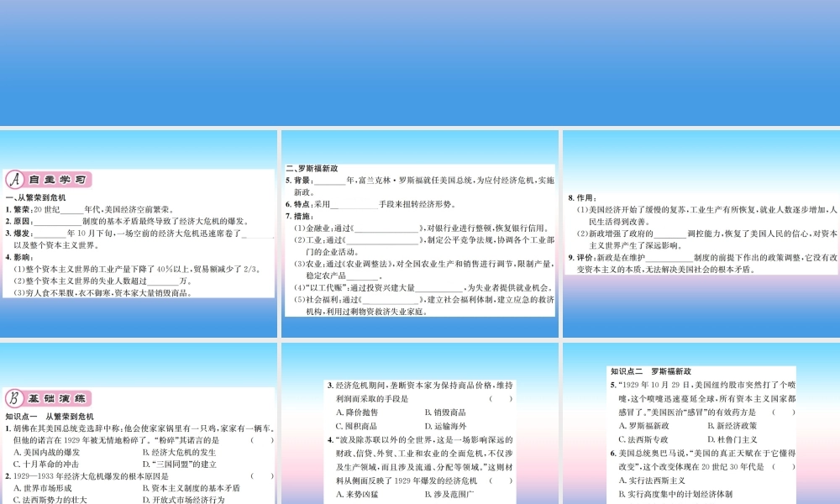Click the answer bracket of question 3
The height and width of the screenshot is (504, 840).
(x=501, y=398)
